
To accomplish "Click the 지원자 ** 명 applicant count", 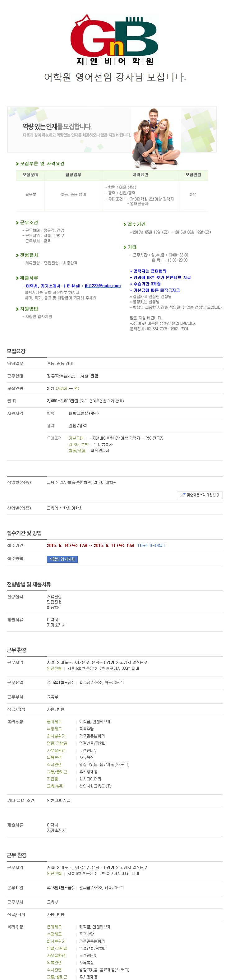I will coord(68,388).
